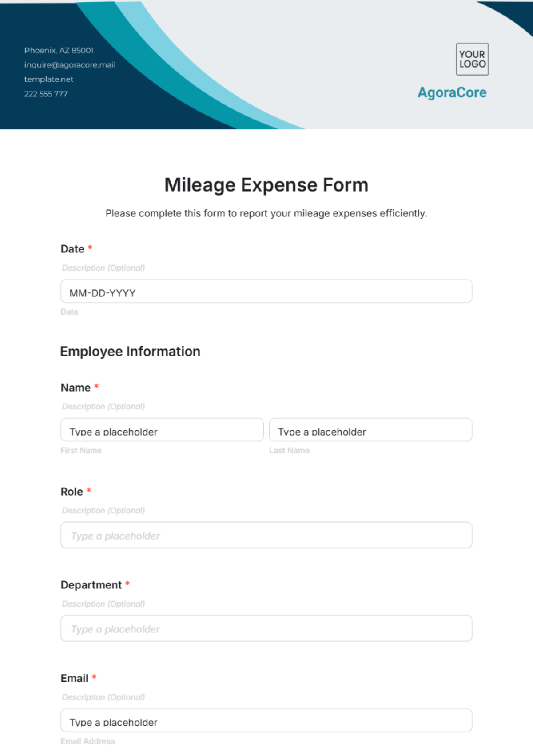533x756 pixels.
Task: Click the YOUR LOGO placeholder icon
Action: point(472,59)
